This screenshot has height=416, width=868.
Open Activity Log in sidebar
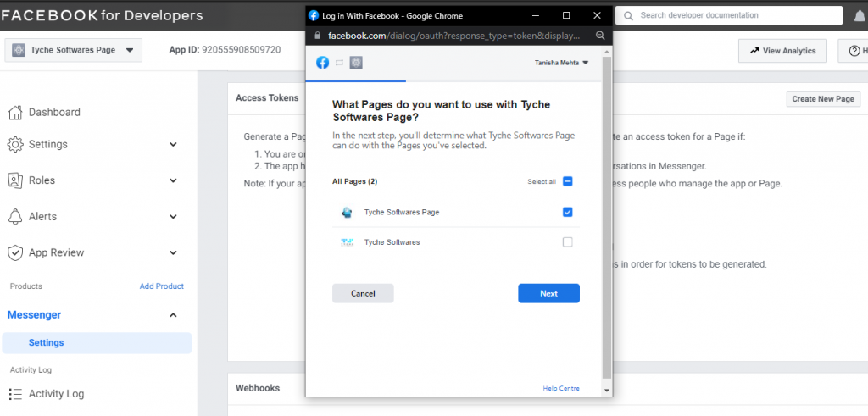click(57, 394)
